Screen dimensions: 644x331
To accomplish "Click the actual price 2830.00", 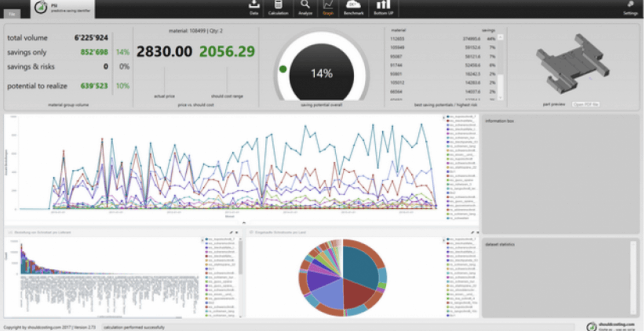I will [164, 51].
